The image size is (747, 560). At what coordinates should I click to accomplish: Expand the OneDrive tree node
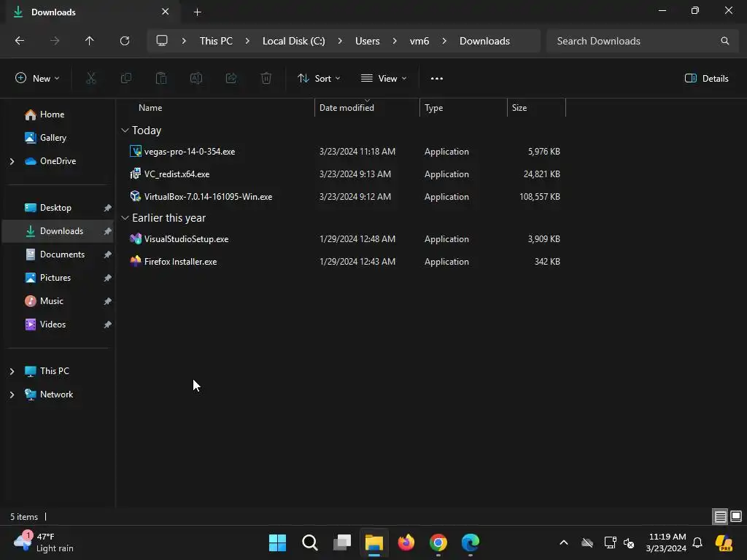pyautogui.click(x=12, y=161)
